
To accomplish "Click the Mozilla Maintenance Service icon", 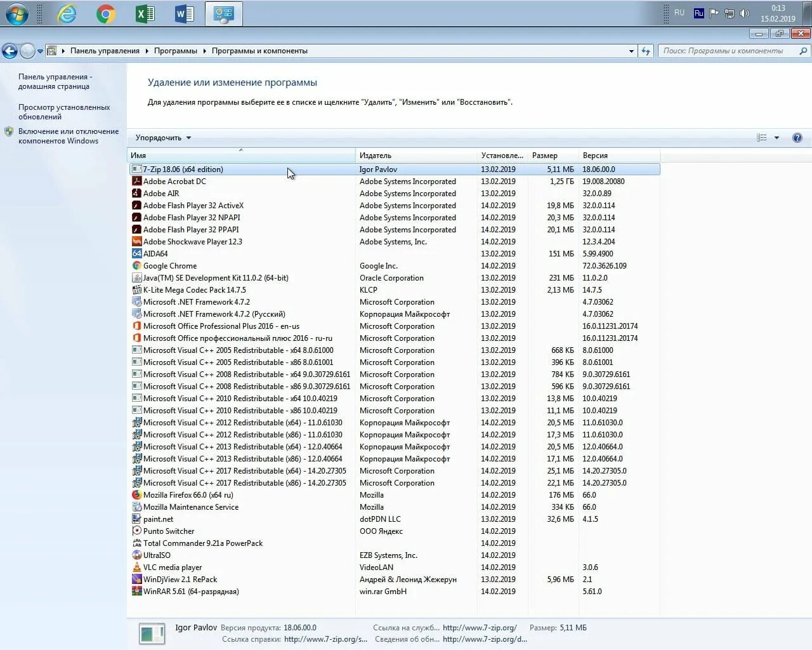I will click(136, 507).
